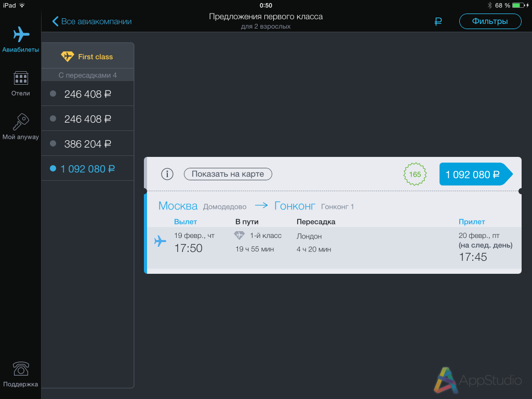Screen dimensions: 532x399
Task: Tap the First class diamond icon
Action: point(68,57)
